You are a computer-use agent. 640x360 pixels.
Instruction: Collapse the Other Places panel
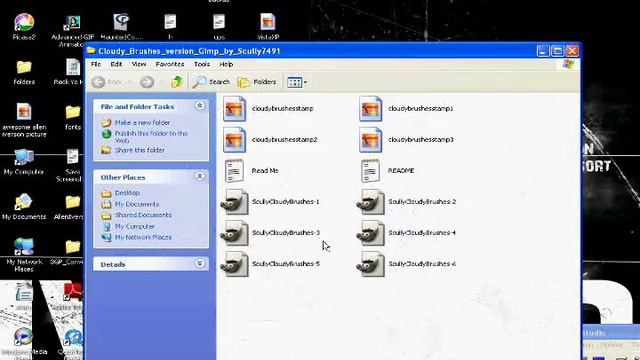pos(200,176)
